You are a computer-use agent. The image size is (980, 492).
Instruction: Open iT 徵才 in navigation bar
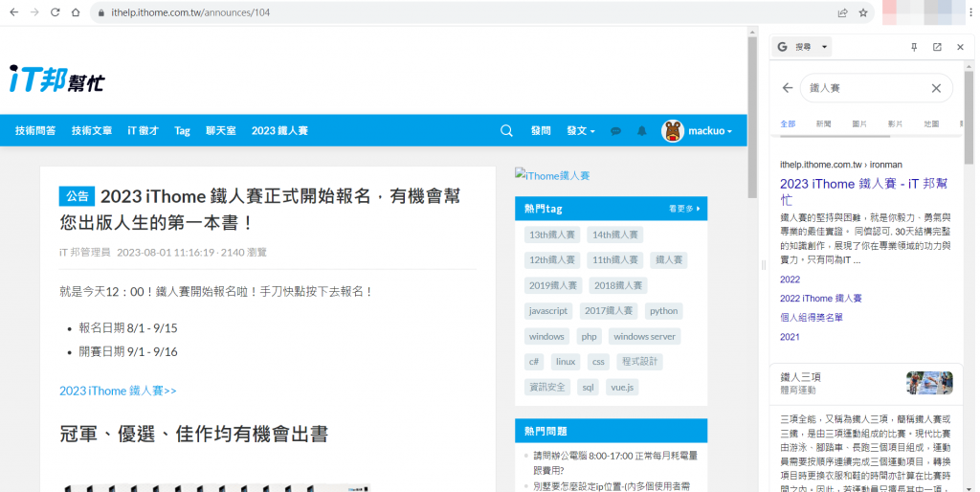[144, 131]
